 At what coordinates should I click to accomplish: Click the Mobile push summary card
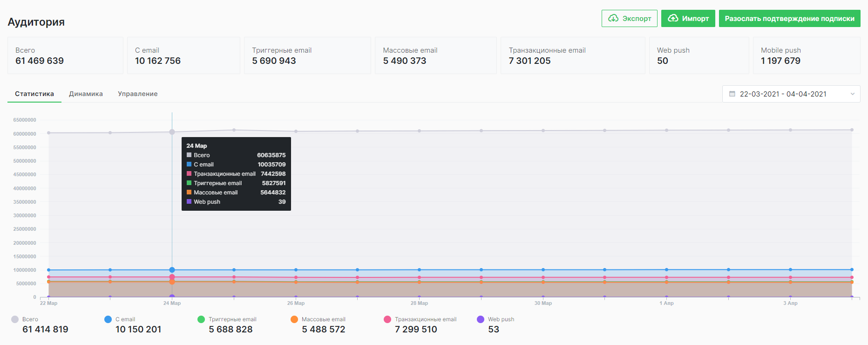click(806, 55)
